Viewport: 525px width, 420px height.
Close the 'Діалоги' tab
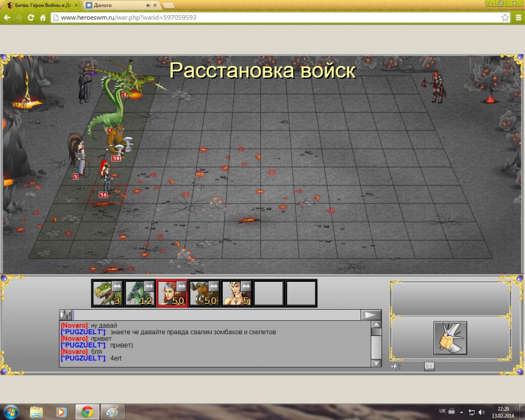pos(155,5)
